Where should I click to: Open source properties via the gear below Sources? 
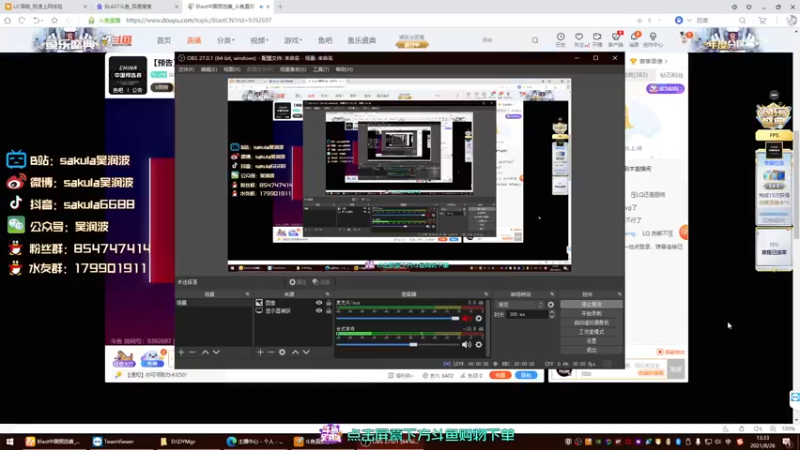(282, 352)
